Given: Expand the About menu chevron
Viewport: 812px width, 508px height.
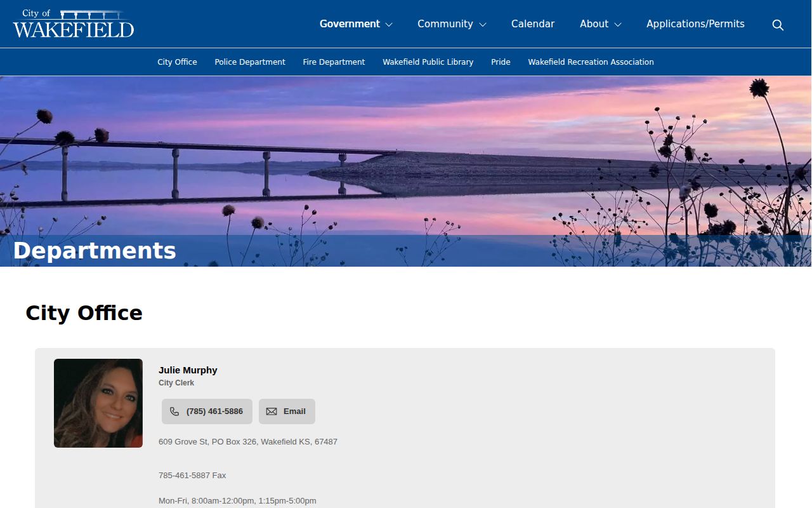Looking at the screenshot, I should tap(618, 25).
